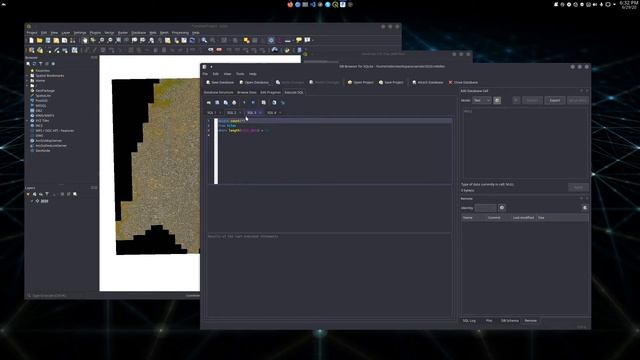Select the Pan Map hand tool in QGIS
This screenshot has width=640, height=360.
click(x=84, y=40)
